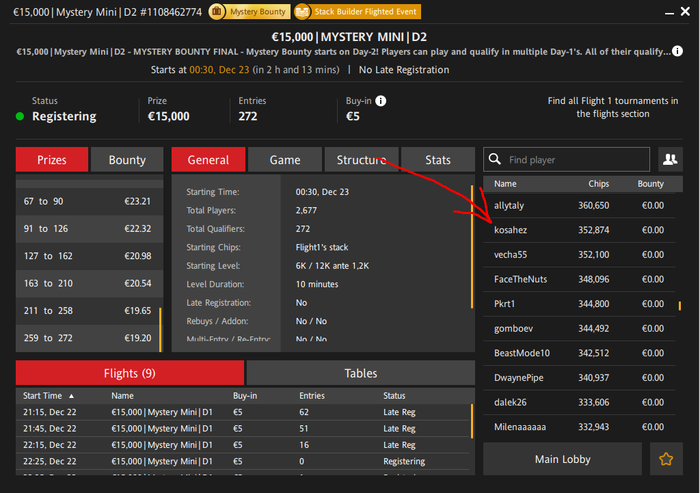Viewport: 700px width, 493px height.
Task: Click prize row 127 to 162
Action: [89, 256]
